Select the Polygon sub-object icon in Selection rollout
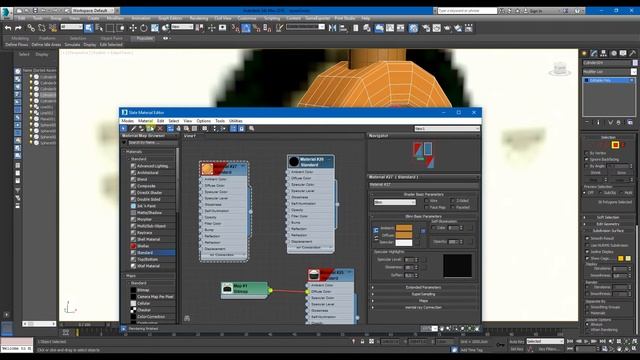 615,145
